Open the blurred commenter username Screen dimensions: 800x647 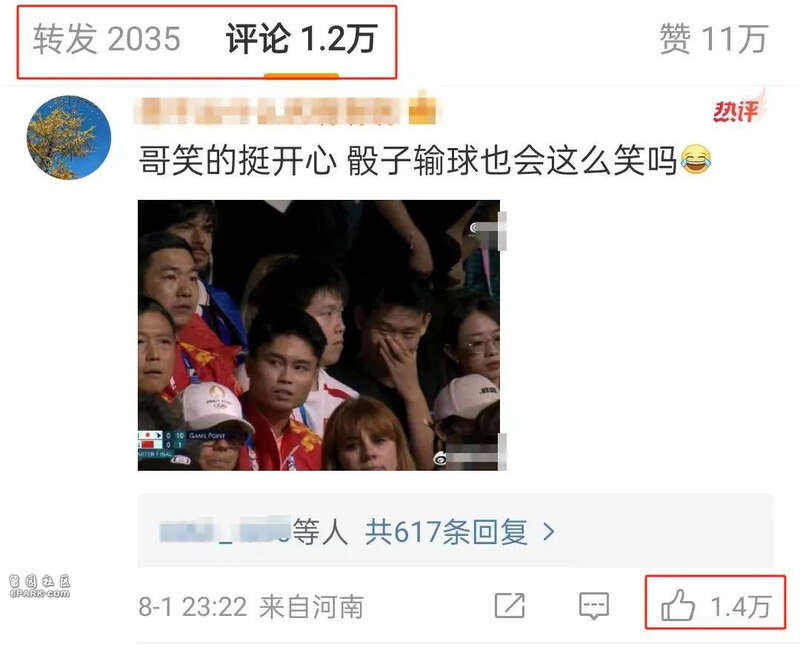coord(270,111)
